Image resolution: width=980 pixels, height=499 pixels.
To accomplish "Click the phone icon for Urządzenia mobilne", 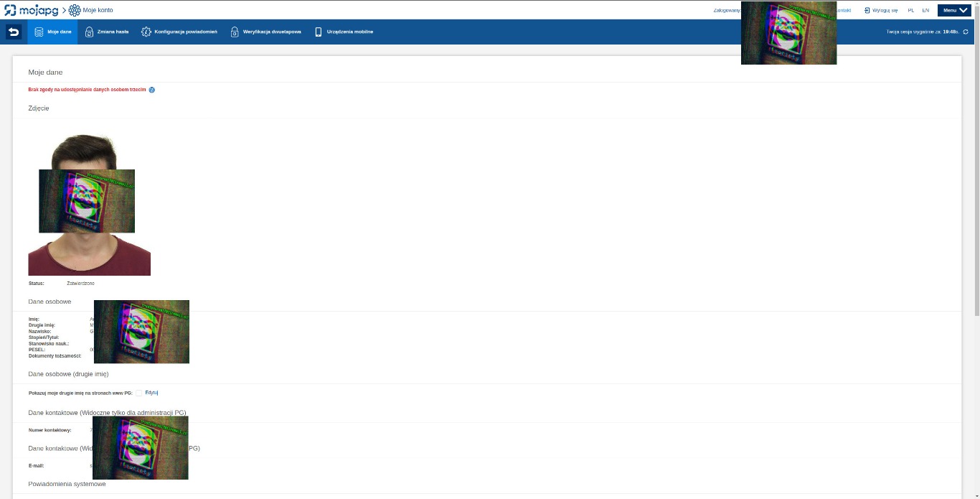I will [x=318, y=32].
